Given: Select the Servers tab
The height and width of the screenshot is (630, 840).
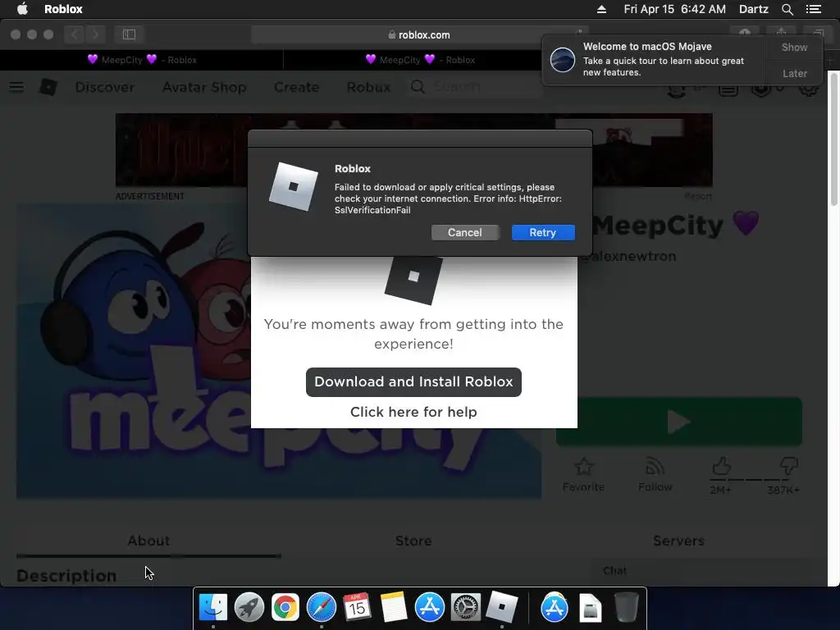Looking at the screenshot, I should (x=678, y=541).
